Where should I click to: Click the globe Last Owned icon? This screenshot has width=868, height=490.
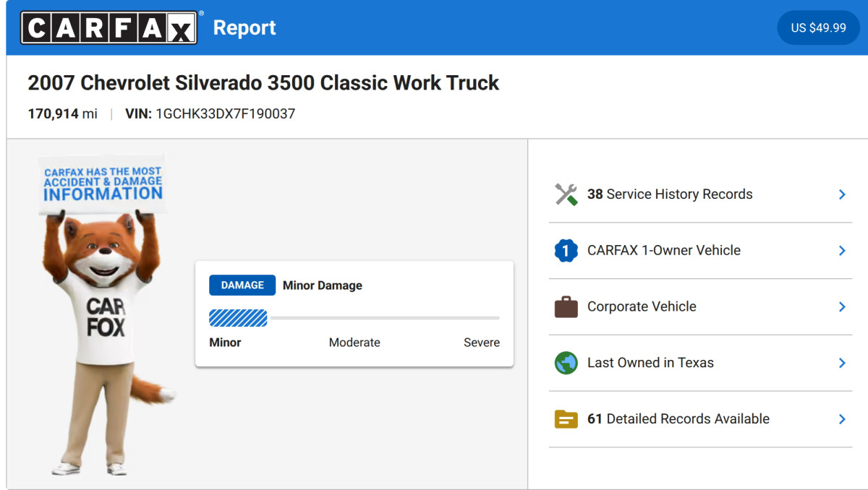[x=566, y=363]
